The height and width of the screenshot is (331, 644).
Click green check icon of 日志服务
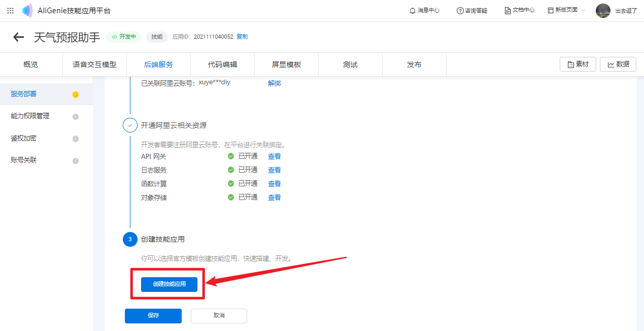tap(231, 170)
